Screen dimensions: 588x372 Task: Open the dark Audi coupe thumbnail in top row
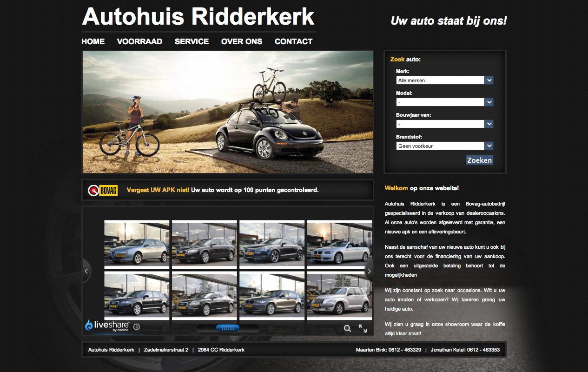tap(272, 245)
